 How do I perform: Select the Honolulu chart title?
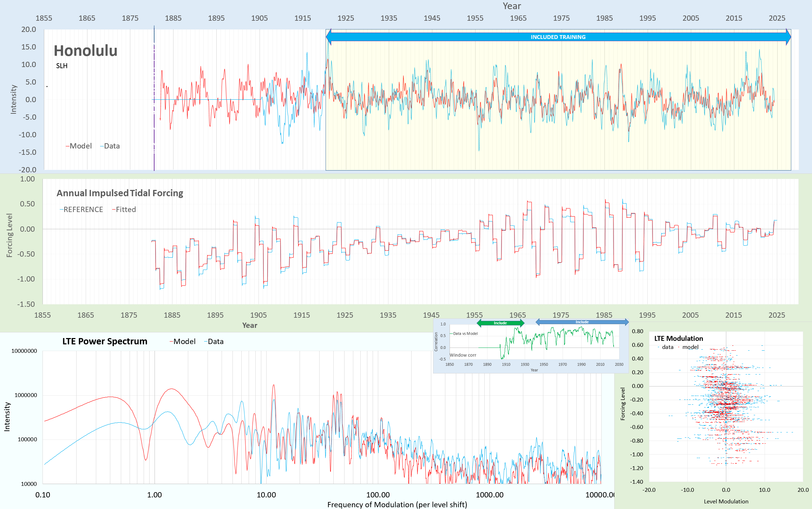click(85, 51)
